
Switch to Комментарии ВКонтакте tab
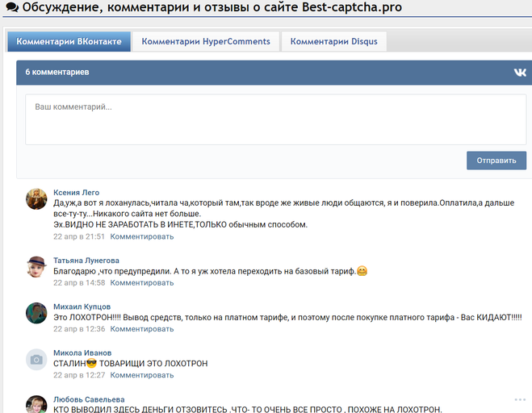(x=69, y=42)
